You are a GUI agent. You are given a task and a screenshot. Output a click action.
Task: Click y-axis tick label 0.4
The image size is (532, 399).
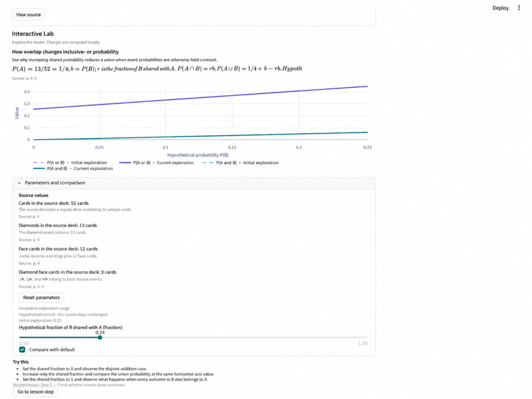point(27,92)
